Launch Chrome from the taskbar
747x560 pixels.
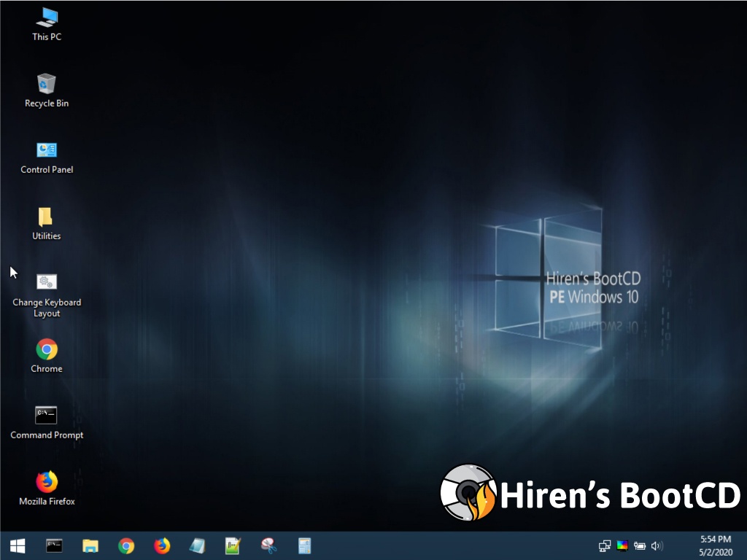[126, 545]
